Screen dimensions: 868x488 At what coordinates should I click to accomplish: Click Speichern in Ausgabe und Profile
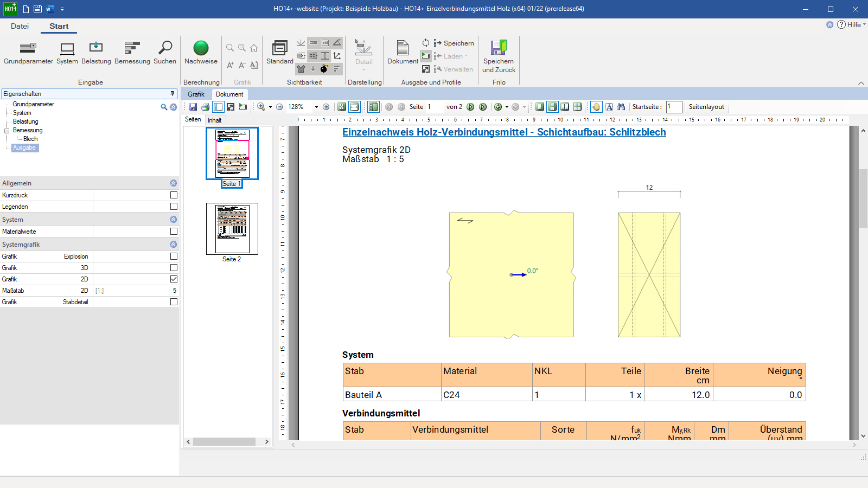pyautogui.click(x=454, y=43)
